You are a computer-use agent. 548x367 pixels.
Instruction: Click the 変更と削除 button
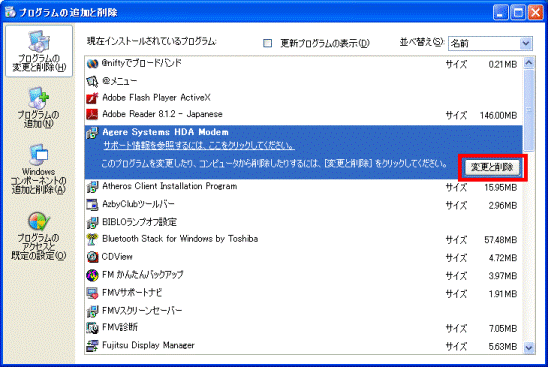[492, 167]
